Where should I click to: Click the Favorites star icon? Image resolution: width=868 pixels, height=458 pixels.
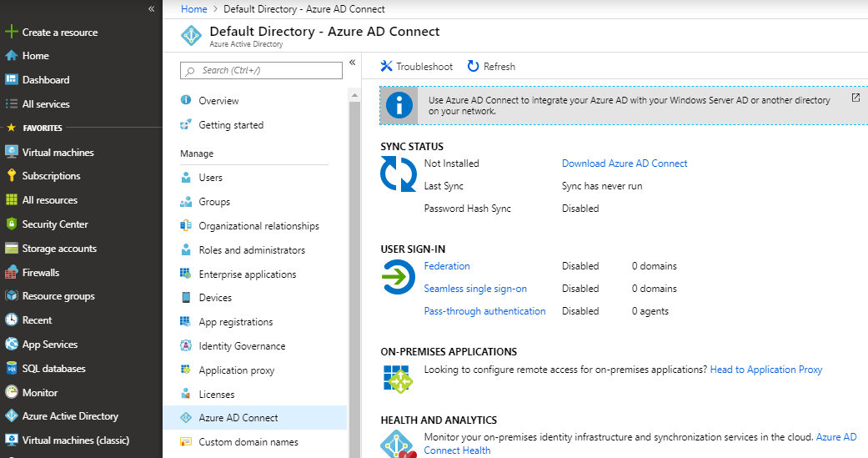[11, 128]
